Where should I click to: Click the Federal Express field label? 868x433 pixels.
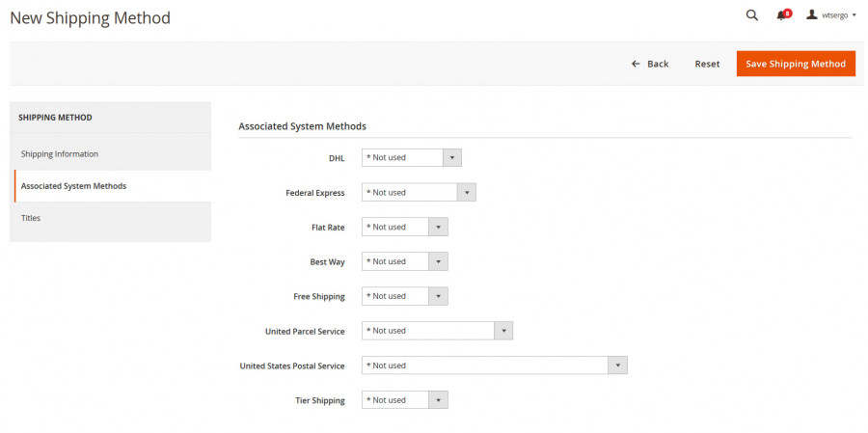pos(315,193)
